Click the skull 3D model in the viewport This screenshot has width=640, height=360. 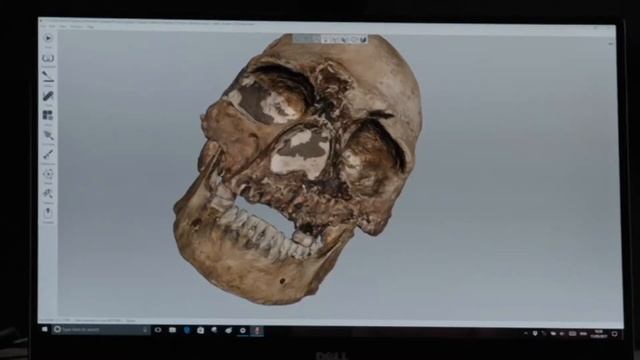coord(298,169)
